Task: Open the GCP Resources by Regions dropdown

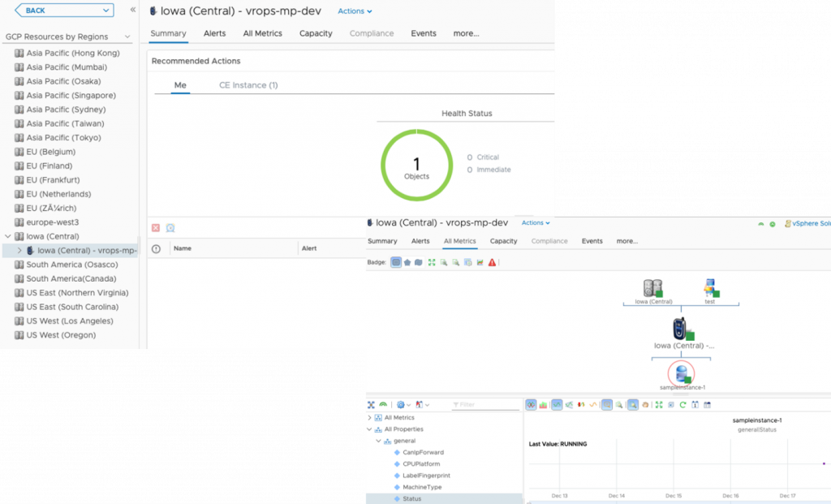Action: (x=127, y=37)
